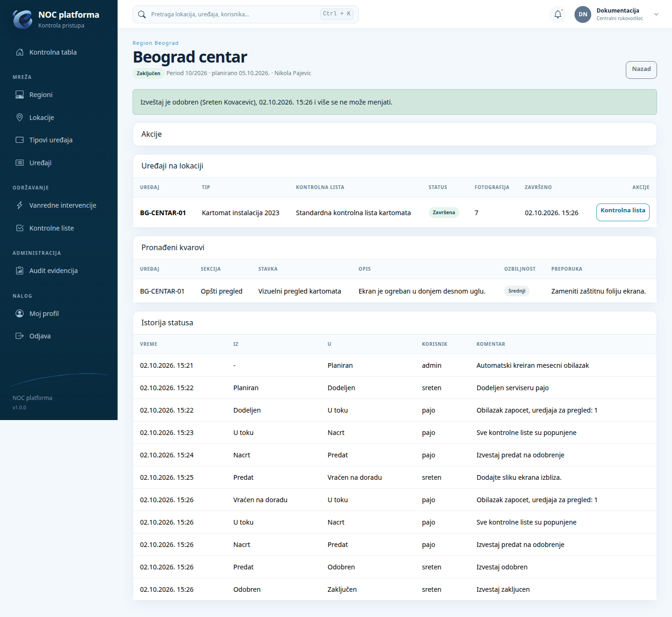Click the Moj profil person icon
672x617 pixels.
point(20,314)
